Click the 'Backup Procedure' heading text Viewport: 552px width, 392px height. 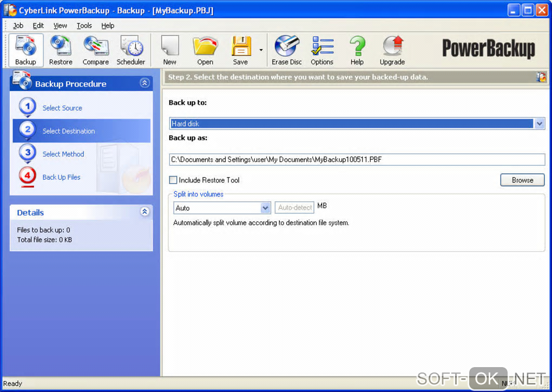[x=71, y=84]
